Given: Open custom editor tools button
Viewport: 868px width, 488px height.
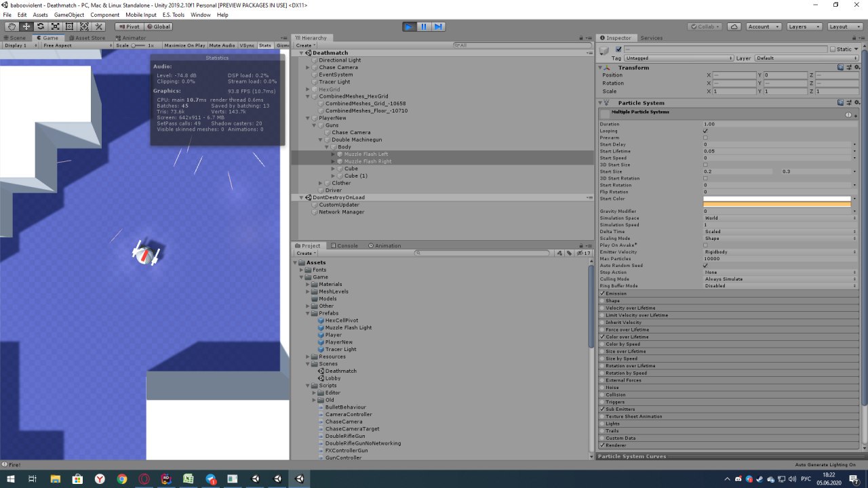Looking at the screenshot, I should pos(99,26).
